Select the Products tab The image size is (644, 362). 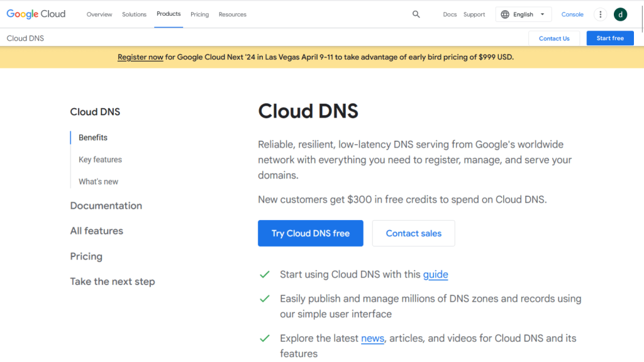169,14
